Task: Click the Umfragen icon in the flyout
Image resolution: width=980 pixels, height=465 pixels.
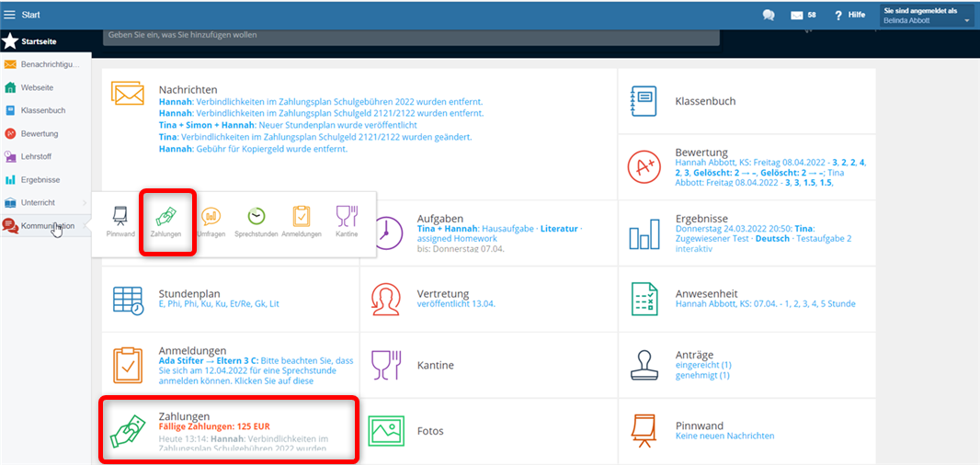Action: tap(211, 221)
